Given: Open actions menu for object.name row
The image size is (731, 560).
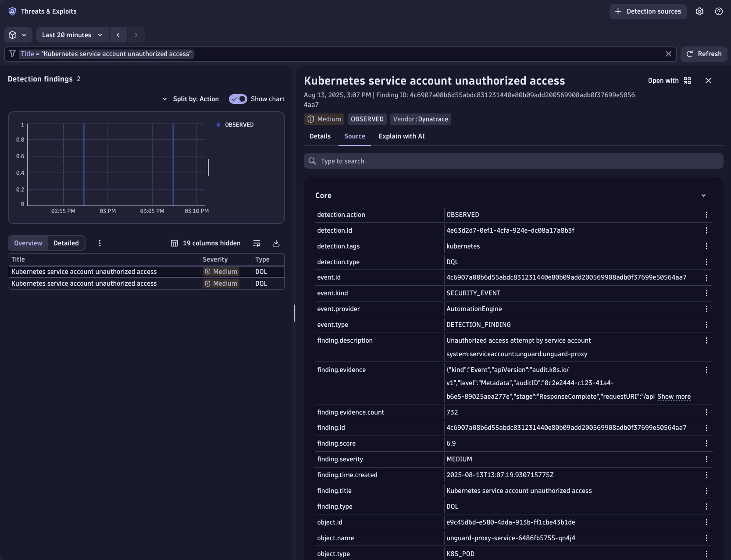Looking at the screenshot, I should pyautogui.click(x=706, y=538).
